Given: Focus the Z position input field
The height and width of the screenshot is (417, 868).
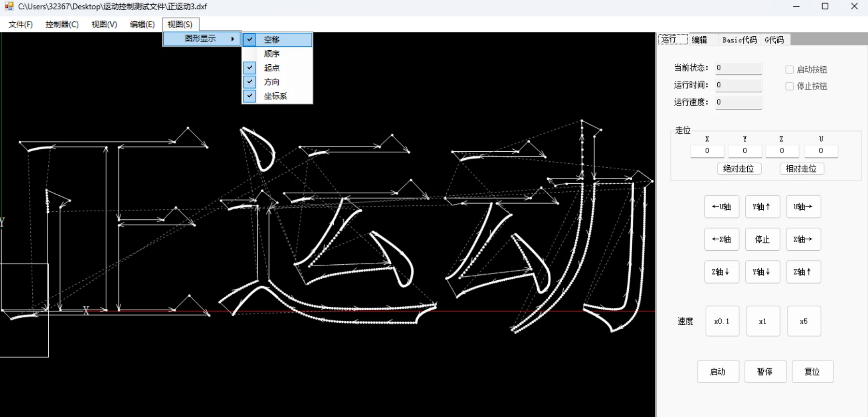Looking at the screenshot, I should [782, 151].
